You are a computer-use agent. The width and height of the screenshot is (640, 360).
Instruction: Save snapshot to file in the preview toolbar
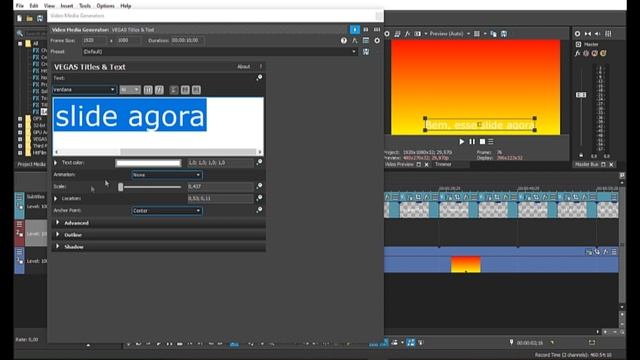click(x=504, y=34)
